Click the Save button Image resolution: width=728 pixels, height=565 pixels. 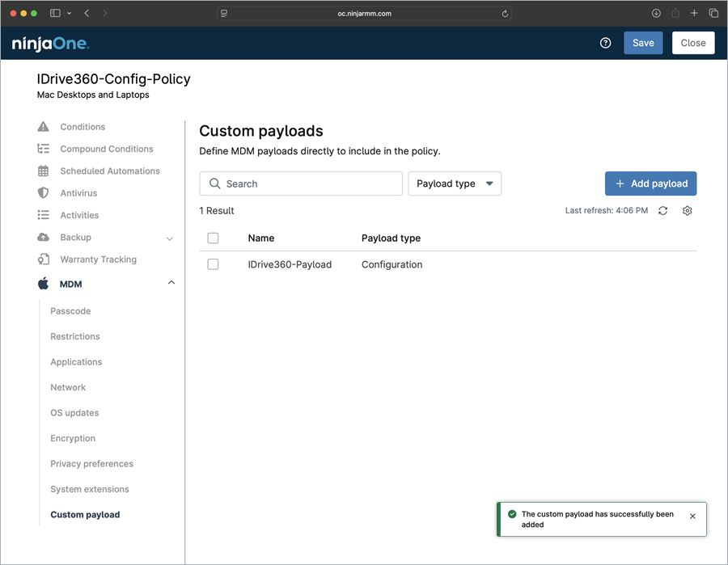point(643,43)
